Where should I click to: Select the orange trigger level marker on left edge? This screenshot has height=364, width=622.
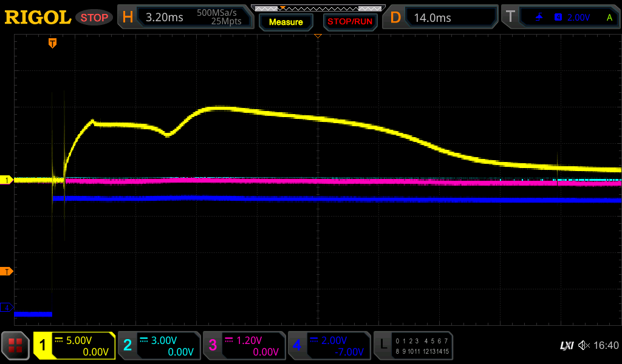[x=7, y=271]
